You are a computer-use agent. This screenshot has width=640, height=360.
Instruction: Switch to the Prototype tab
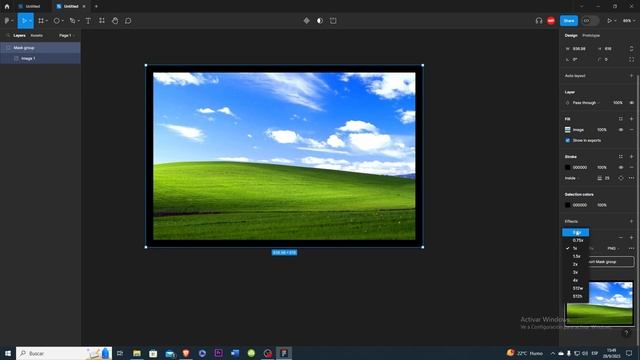coord(591,36)
